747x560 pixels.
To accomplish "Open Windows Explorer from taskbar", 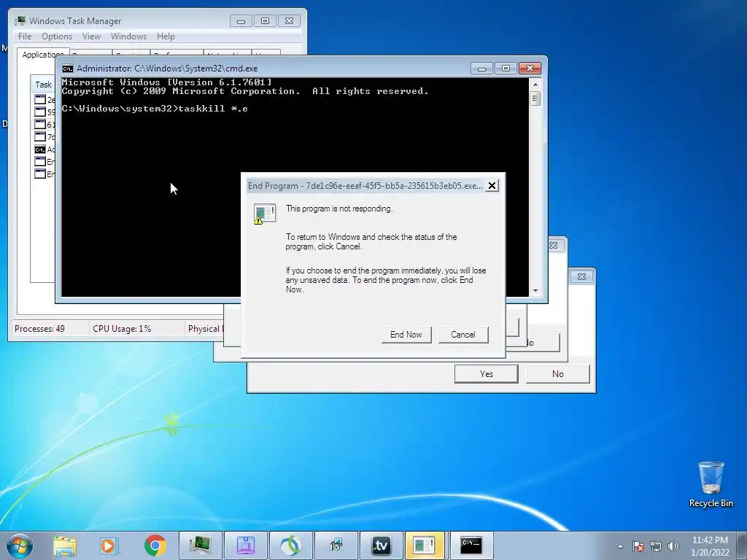I will pyautogui.click(x=65, y=546).
